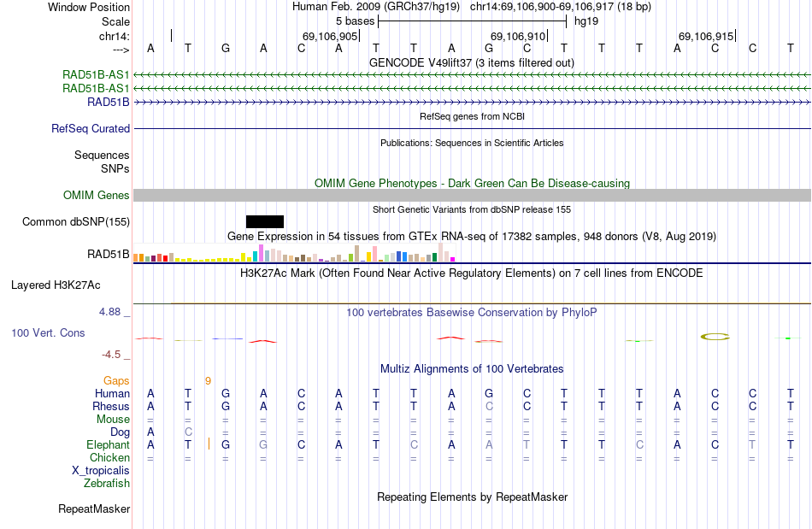The height and width of the screenshot is (529, 812).
Task: Click the 69,106,910 ruler position
Action: tap(518, 36)
